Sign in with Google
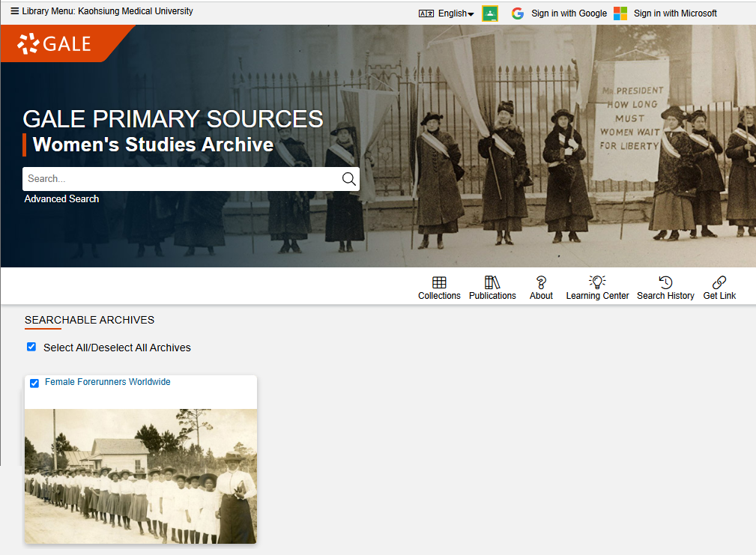 559,13
